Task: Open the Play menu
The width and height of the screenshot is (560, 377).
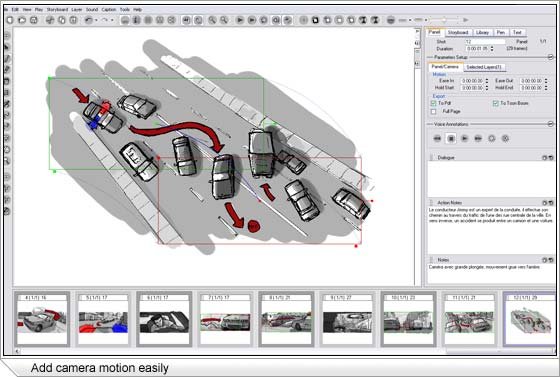Action: [x=39, y=10]
